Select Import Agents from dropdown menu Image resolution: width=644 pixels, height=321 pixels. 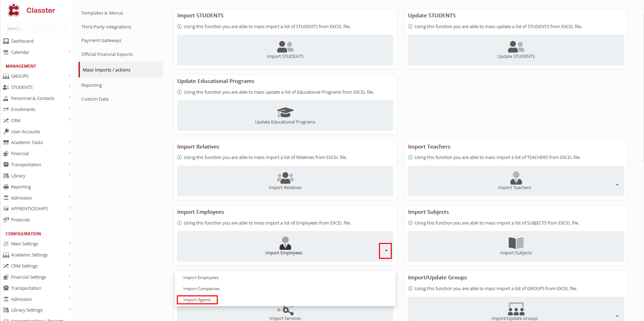coord(197,300)
